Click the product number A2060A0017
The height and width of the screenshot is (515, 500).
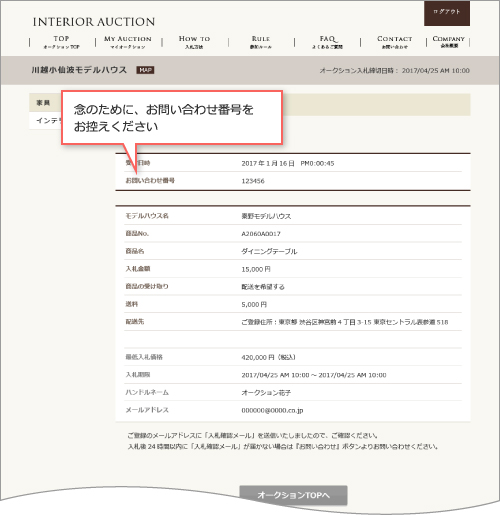coord(261,234)
